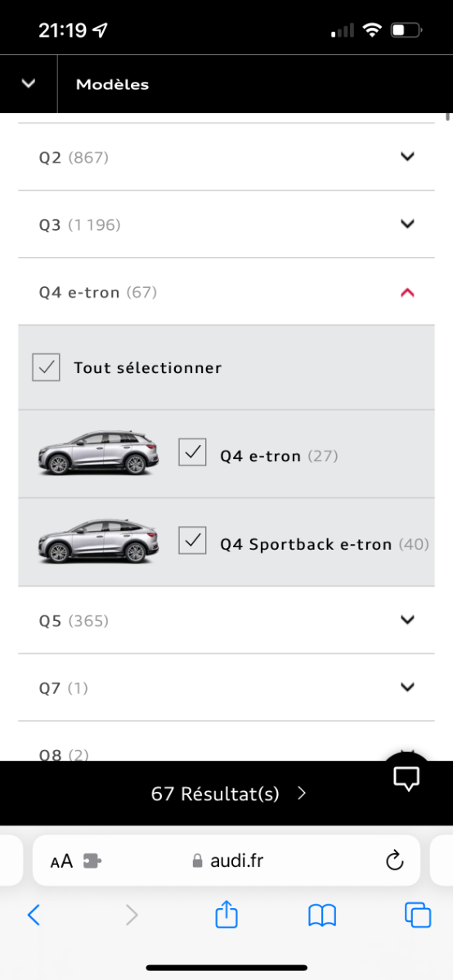This screenshot has height=980, width=453.
Task: Collapse the Q4 e-tron group red chevron
Action: tap(407, 292)
